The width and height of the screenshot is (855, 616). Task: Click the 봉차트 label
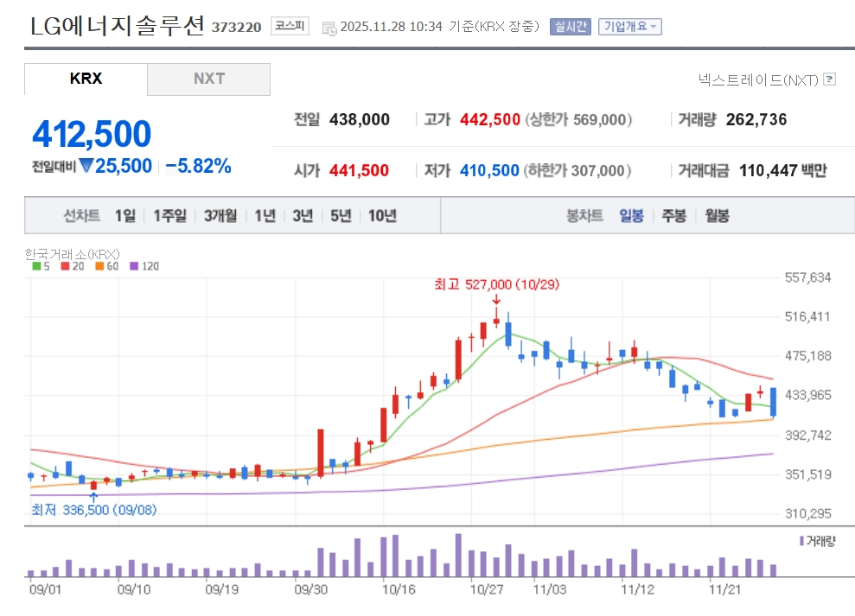[584, 216]
